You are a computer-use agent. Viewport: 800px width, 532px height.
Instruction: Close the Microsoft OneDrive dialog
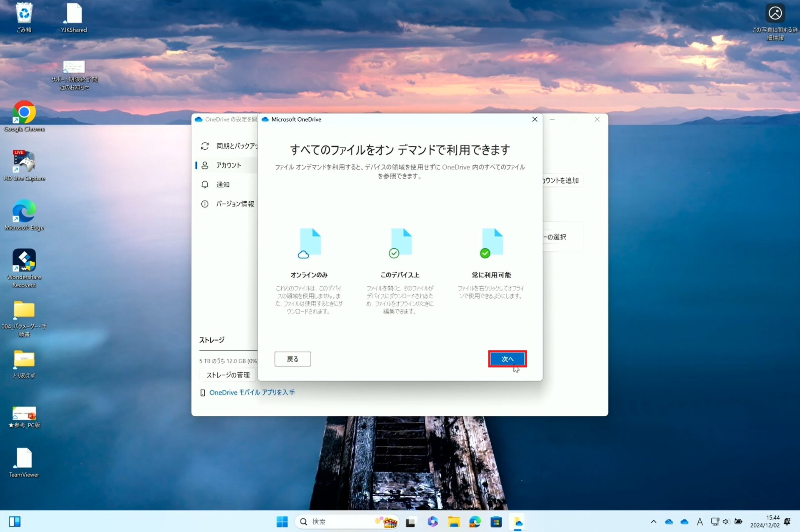click(535, 119)
